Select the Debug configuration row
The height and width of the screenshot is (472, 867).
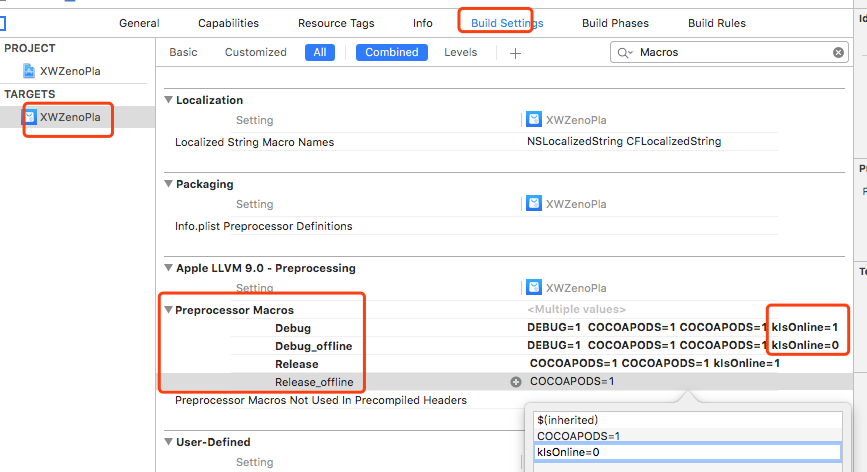(x=293, y=328)
